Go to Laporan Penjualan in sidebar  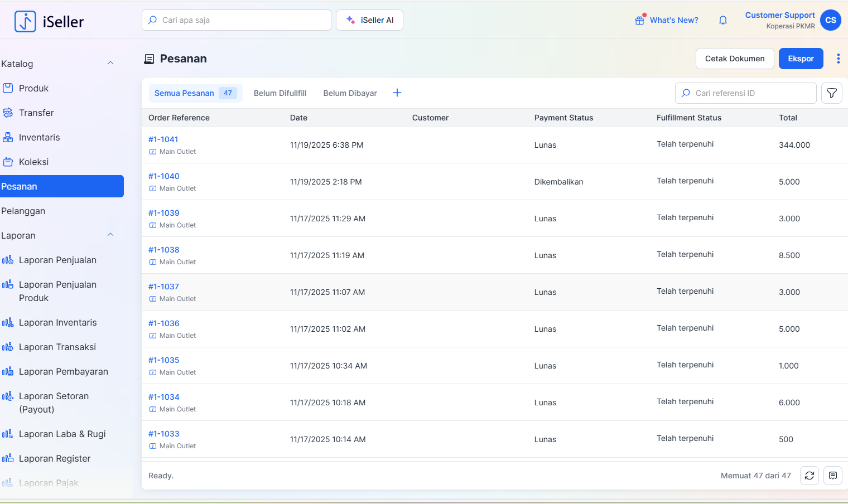(x=57, y=260)
